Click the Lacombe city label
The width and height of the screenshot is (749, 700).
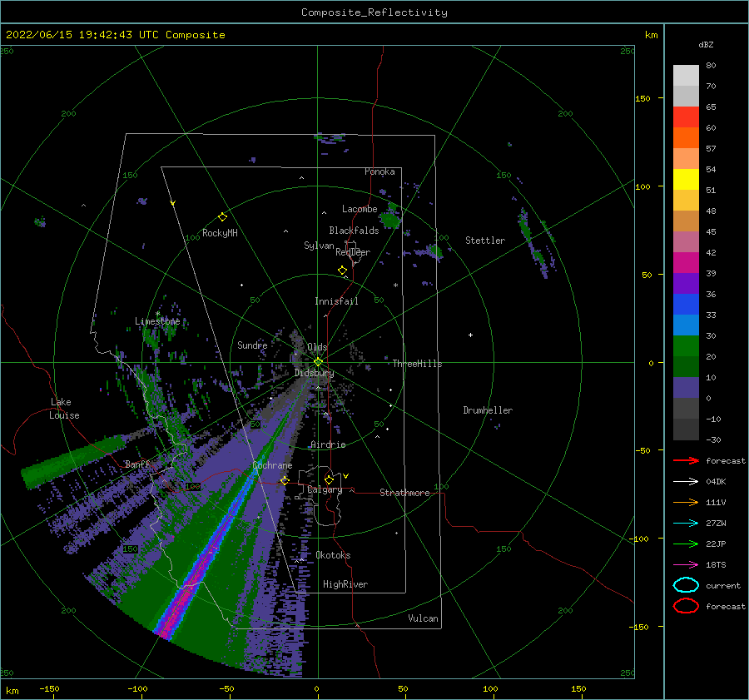(x=360, y=209)
